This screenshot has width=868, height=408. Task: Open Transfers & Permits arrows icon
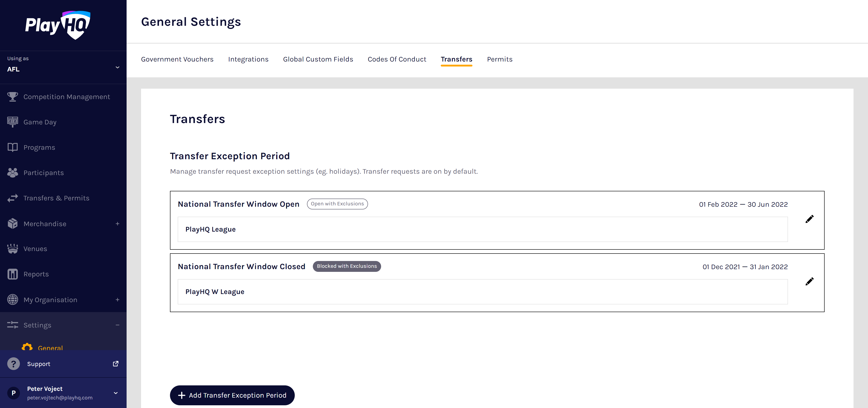click(x=12, y=198)
